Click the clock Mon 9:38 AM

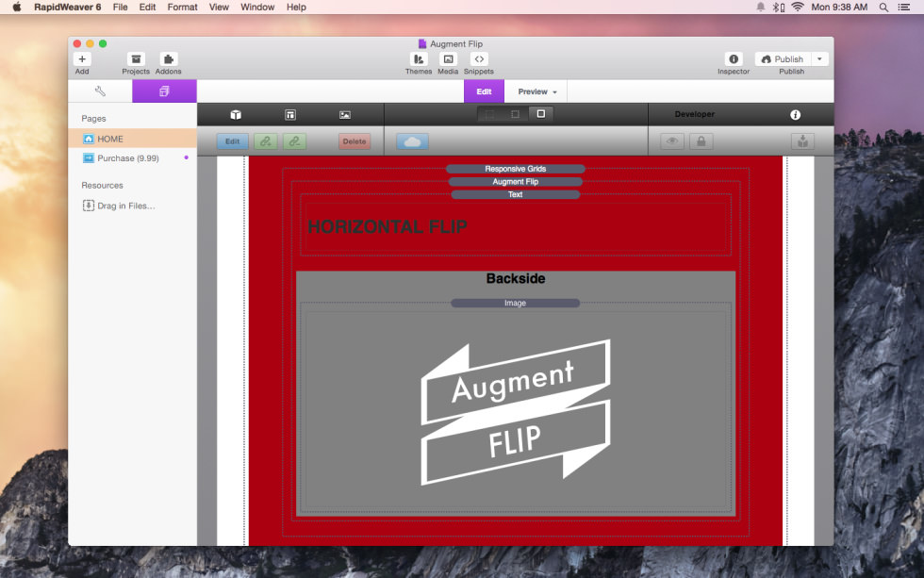(839, 7)
